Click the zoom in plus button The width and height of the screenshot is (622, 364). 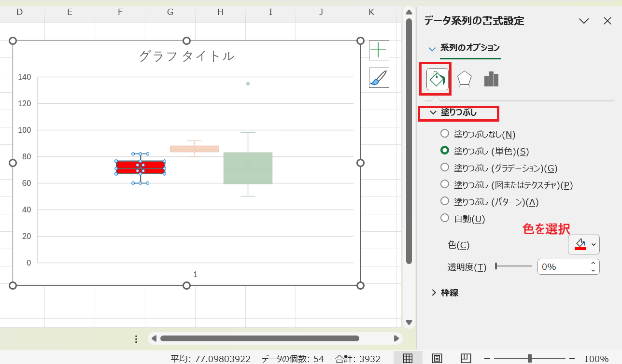pos(572,357)
